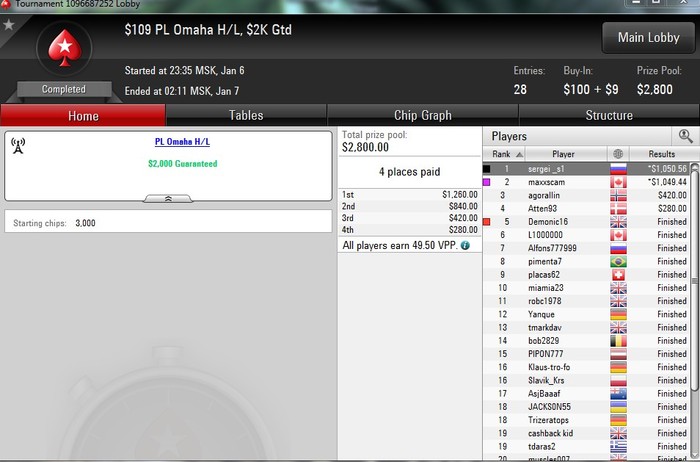Sort players by Results column
Viewport: 700px width, 462px height.
(x=662, y=154)
